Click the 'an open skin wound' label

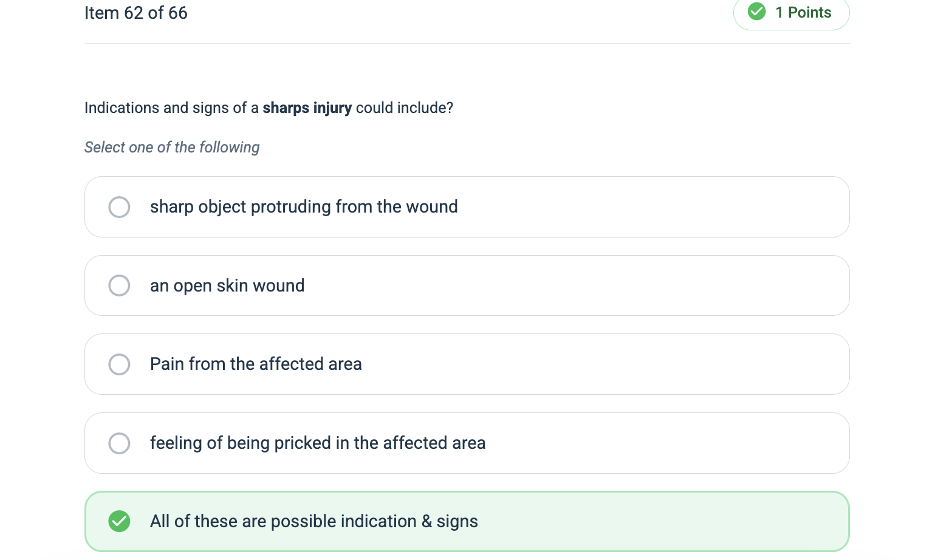pos(227,285)
